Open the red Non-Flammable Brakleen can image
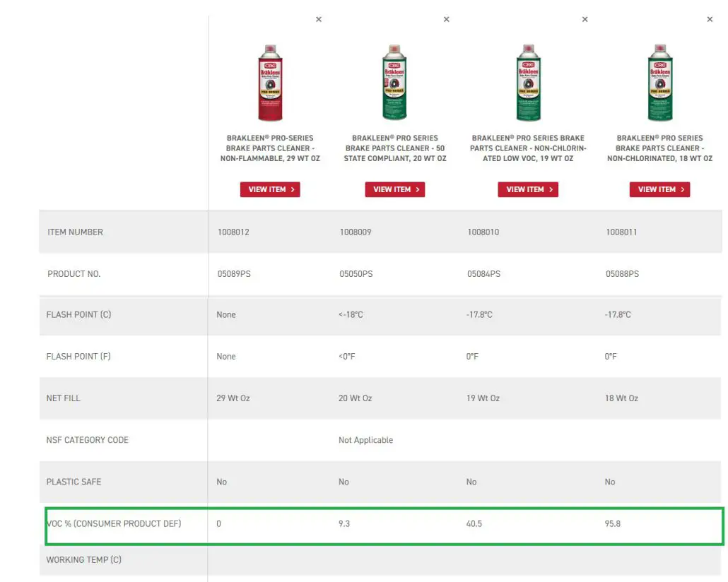This screenshot has width=728, height=582. 270,83
